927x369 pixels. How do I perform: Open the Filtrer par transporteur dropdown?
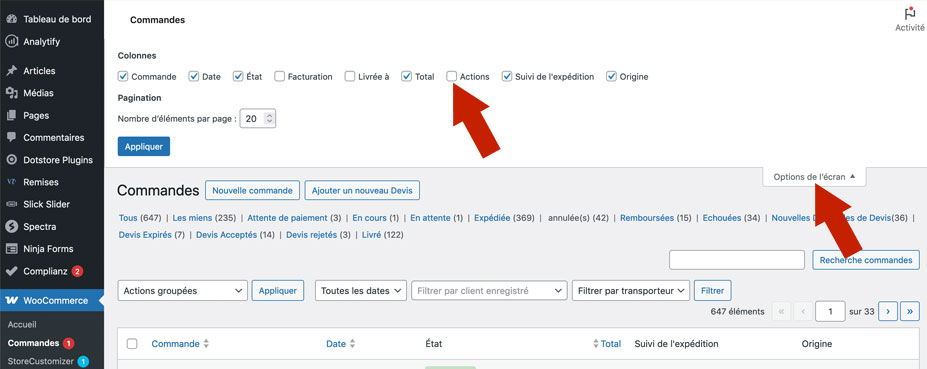631,290
